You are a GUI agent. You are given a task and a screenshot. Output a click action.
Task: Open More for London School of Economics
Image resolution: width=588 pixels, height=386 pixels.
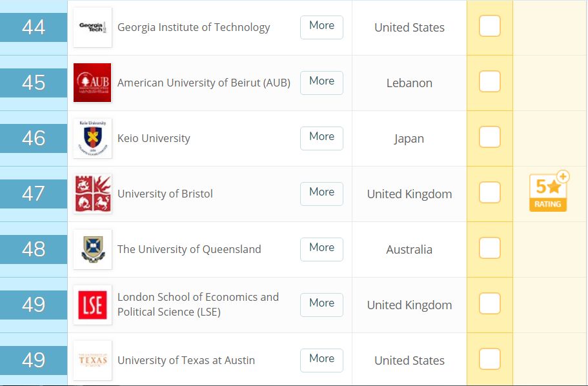coord(321,305)
